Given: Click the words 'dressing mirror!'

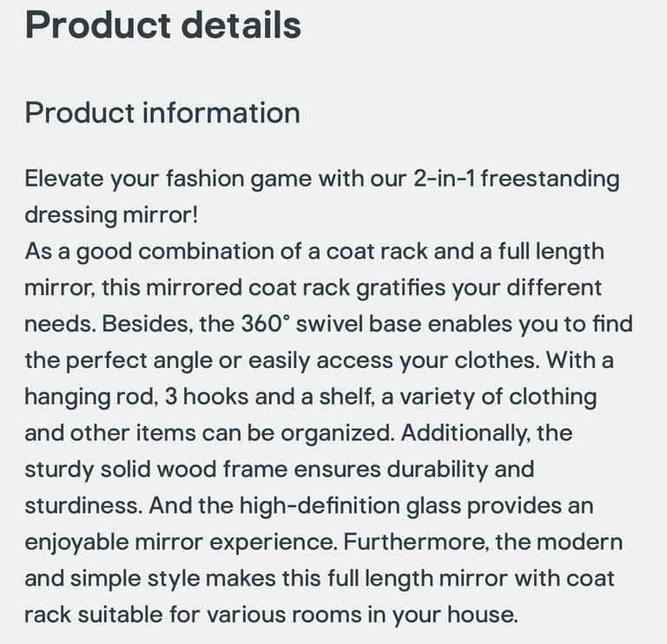Looking at the screenshot, I should click(x=111, y=214).
